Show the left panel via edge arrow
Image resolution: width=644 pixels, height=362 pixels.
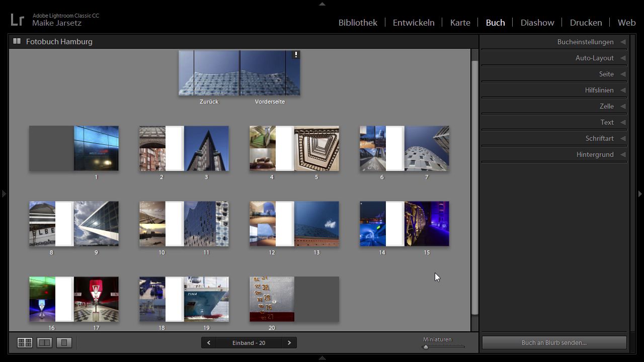4,194
